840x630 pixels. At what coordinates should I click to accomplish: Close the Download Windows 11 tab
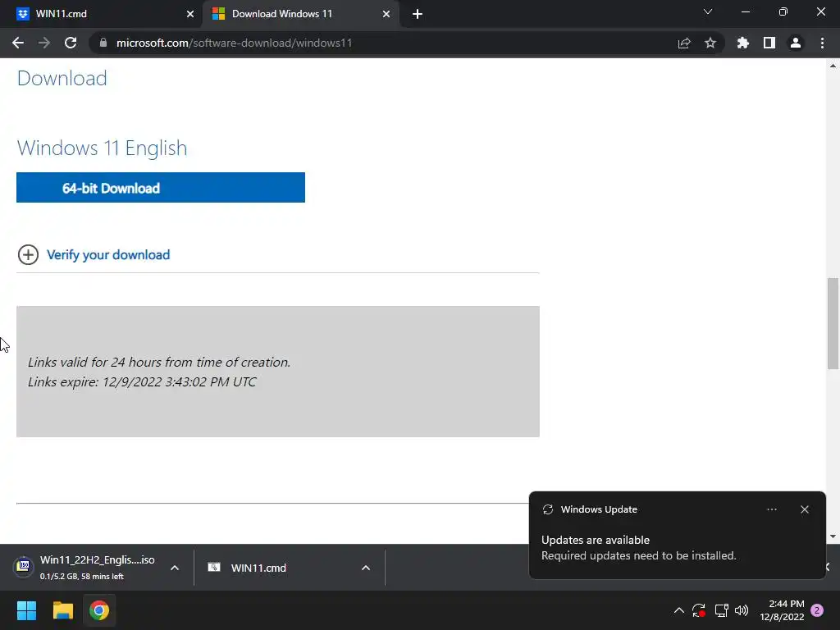tap(386, 14)
